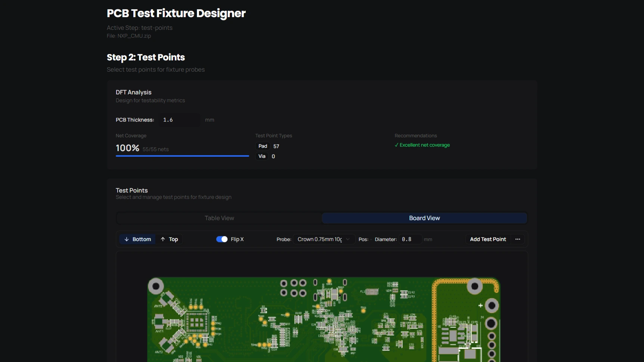Switch to the Table View tab
The image size is (644, 362).
pos(219,218)
